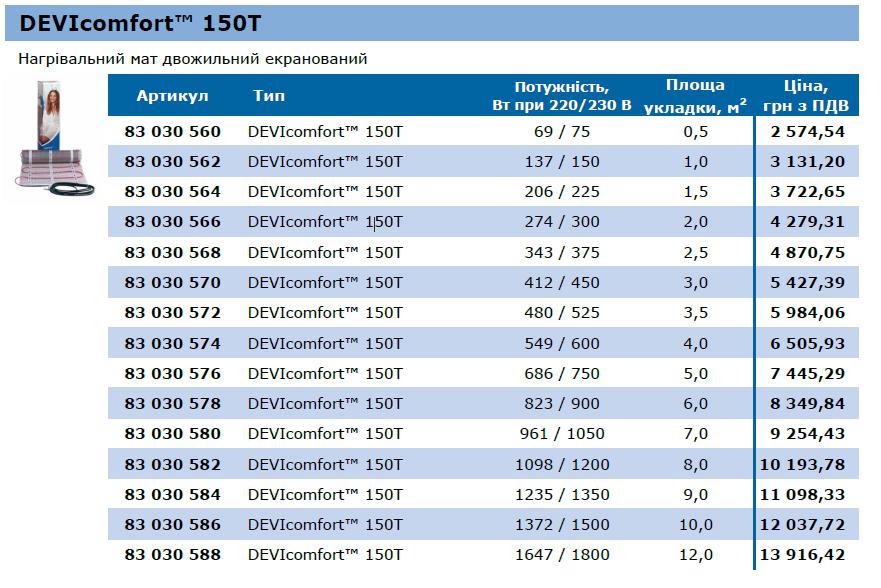Image resolution: width=881 pixels, height=588 pixels.
Task: Click the type cell in row 83 030 566
Action: tap(325, 222)
